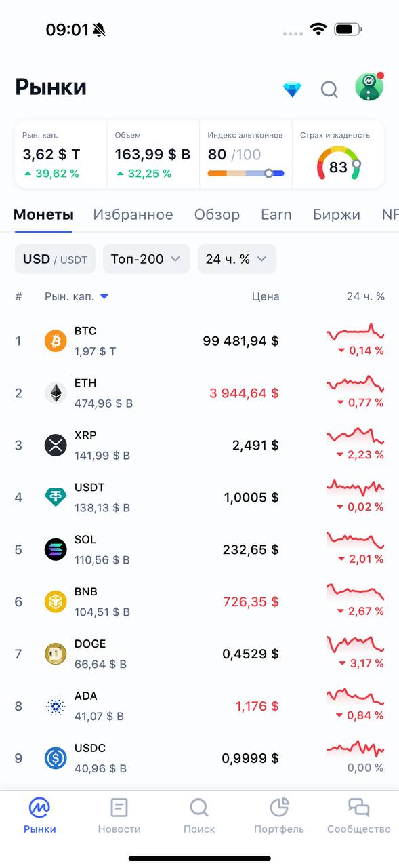Toggle USD / USDT currency switch
The height and width of the screenshot is (868, 399).
[x=56, y=259]
